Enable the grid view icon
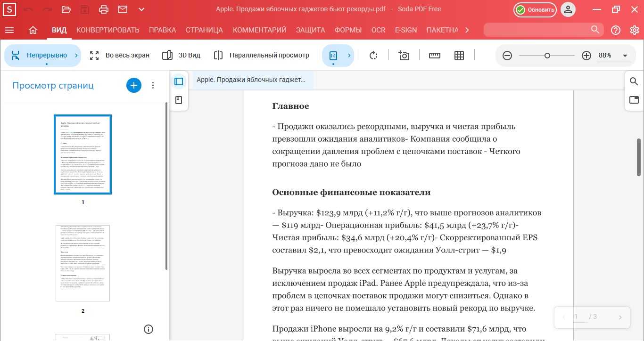Screen dimensions: 644x341 click(459, 56)
